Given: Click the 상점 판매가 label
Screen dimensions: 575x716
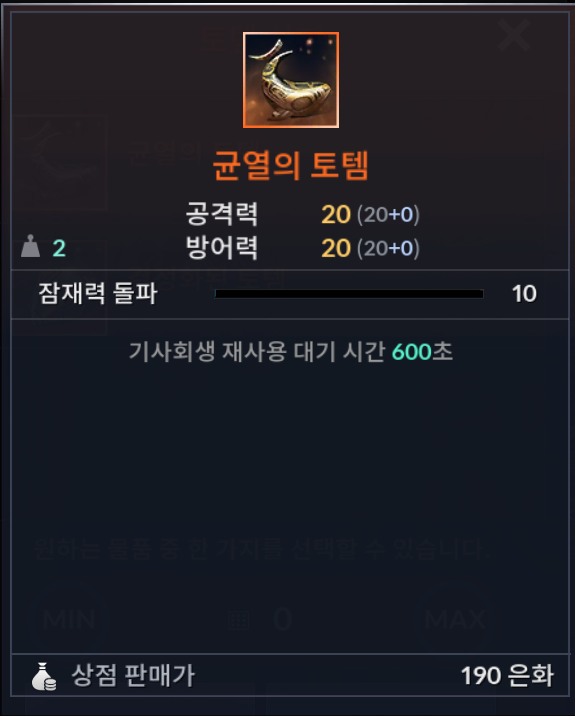Looking at the screenshot, I should pos(133,676).
